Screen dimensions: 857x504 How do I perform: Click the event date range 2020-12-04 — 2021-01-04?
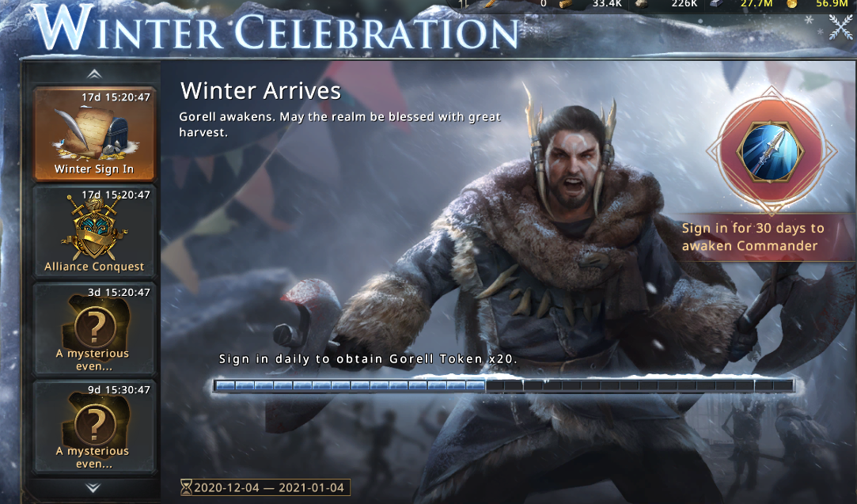coord(269,487)
